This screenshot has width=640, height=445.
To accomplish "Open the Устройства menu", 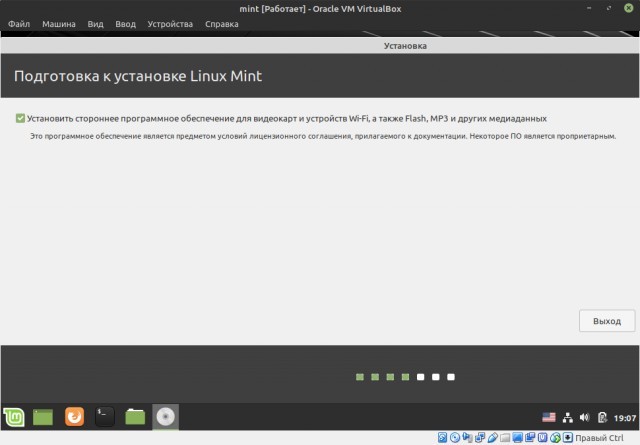I will (x=170, y=24).
